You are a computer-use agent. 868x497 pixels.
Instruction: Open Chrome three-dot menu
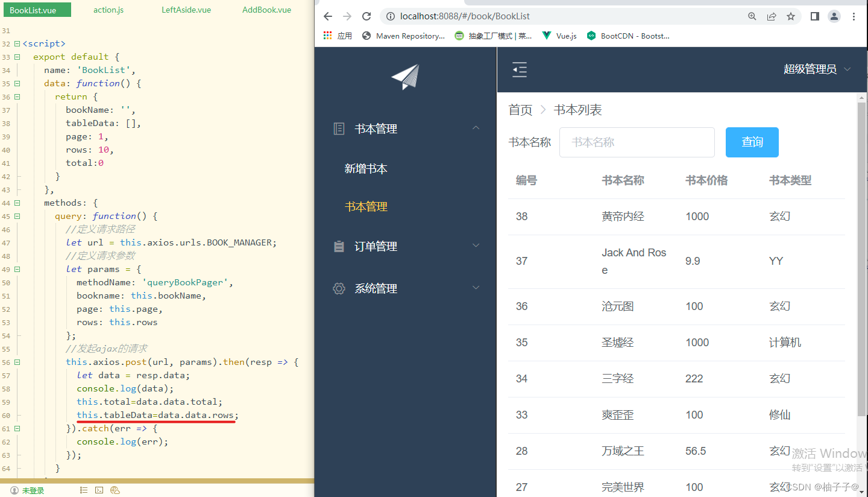click(x=854, y=16)
